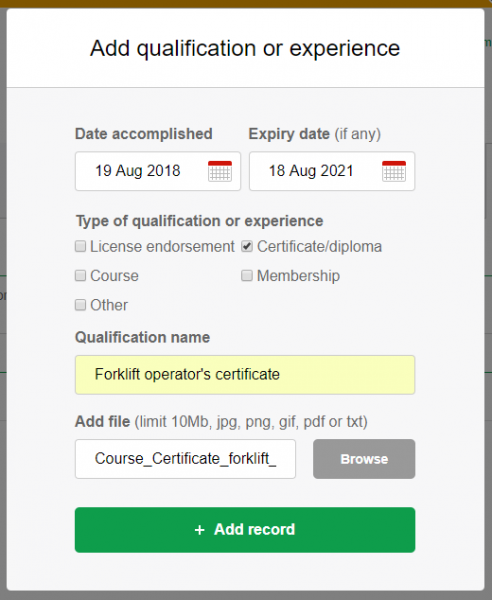Click the Add qualification or experience dialog title
The image size is (492, 600).
[x=245, y=49]
